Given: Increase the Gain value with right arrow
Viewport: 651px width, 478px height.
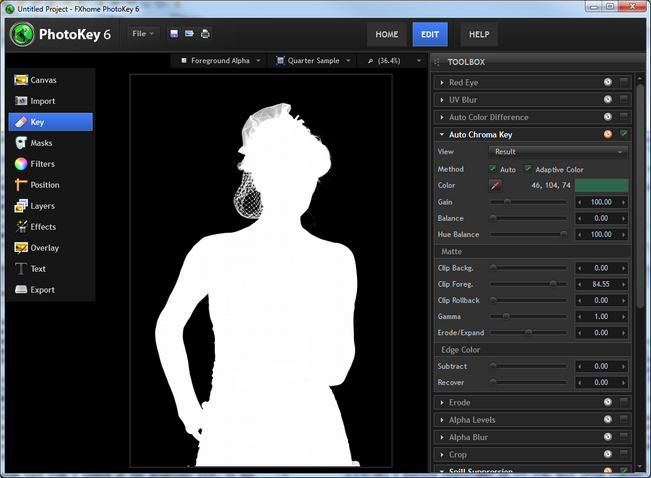Looking at the screenshot, I should pos(623,202).
